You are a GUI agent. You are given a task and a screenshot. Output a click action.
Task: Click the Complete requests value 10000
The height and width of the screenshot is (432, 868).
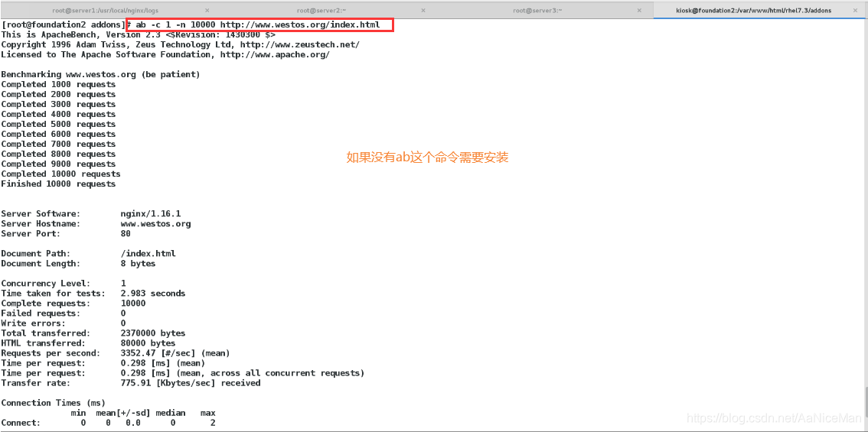(133, 304)
